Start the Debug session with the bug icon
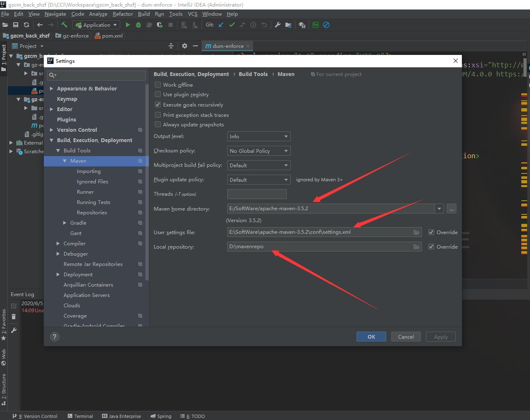 coord(138,25)
